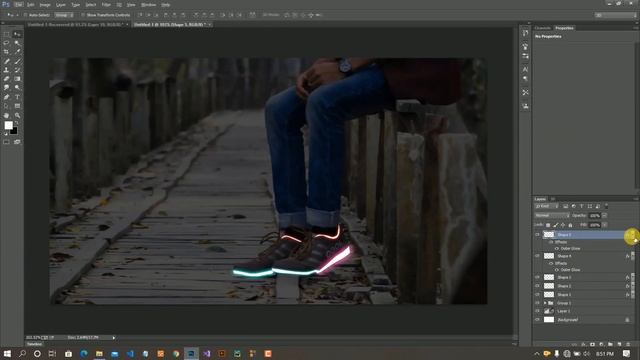Select the Zoom tool
Viewport: 640px width, 360px height.
17,116
